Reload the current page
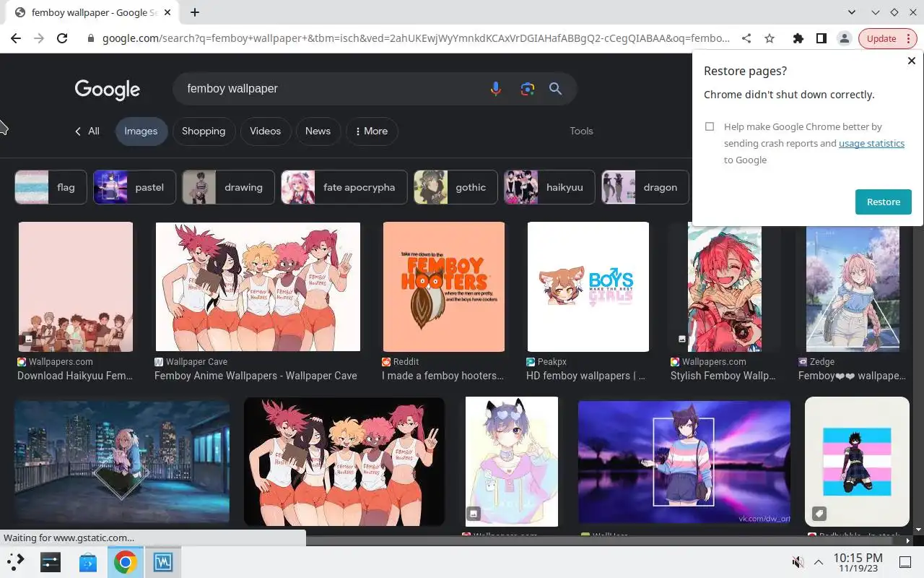The width and height of the screenshot is (924, 578). coord(62,38)
